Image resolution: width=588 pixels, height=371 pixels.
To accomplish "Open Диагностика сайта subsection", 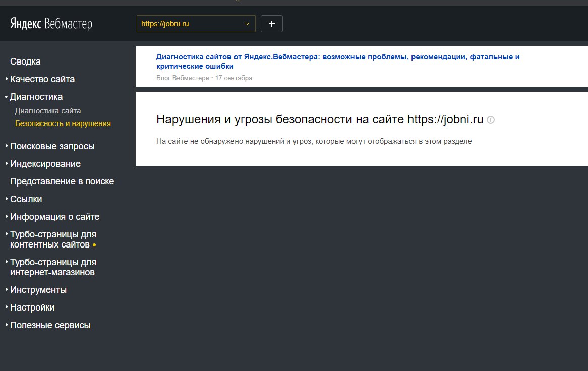I will pos(47,111).
